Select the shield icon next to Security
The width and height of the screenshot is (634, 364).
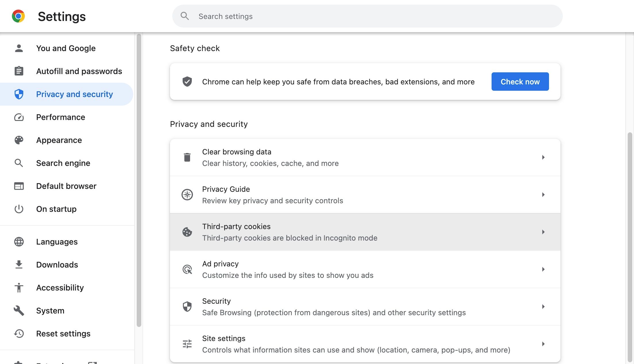(187, 306)
